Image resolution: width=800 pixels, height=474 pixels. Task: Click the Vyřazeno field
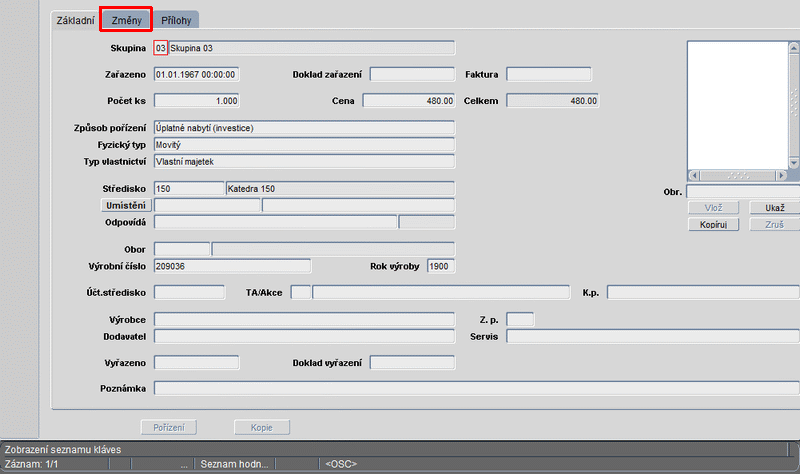pyautogui.click(x=196, y=363)
